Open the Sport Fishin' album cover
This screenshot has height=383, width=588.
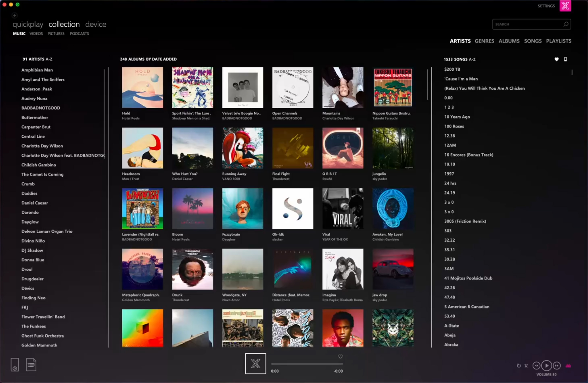click(192, 87)
